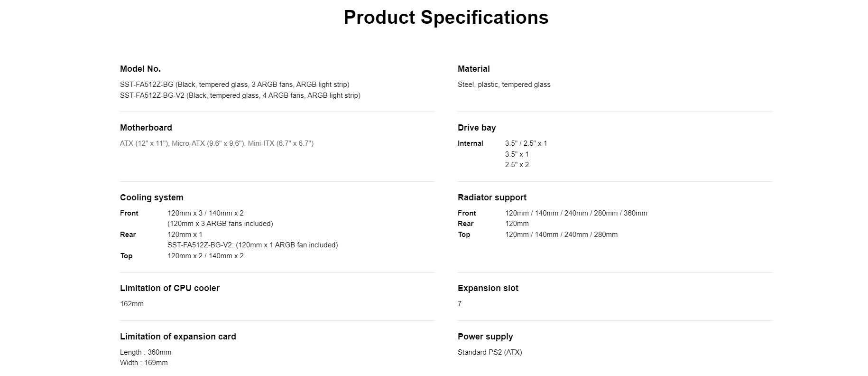Click the Front label under Cooling system

click(x=129, y=213)
